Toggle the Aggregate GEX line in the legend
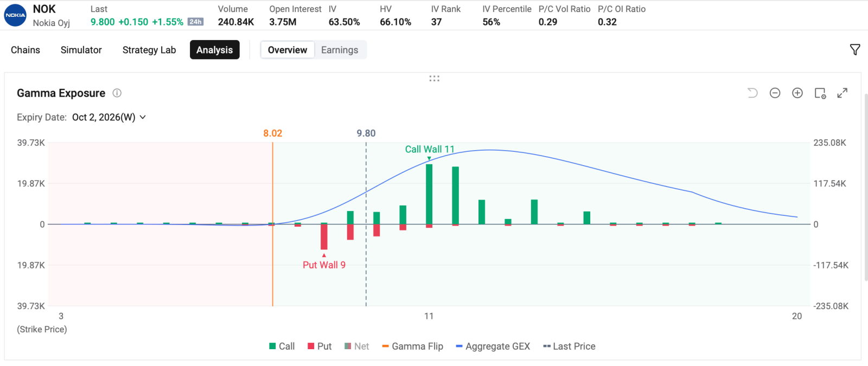This screenshot has width=868, height=366. 493,346
